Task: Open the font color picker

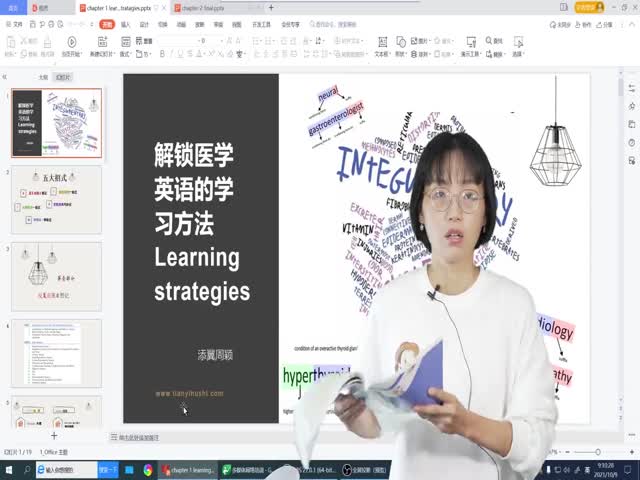Action: pyautogui.click(x=200, y=54)
